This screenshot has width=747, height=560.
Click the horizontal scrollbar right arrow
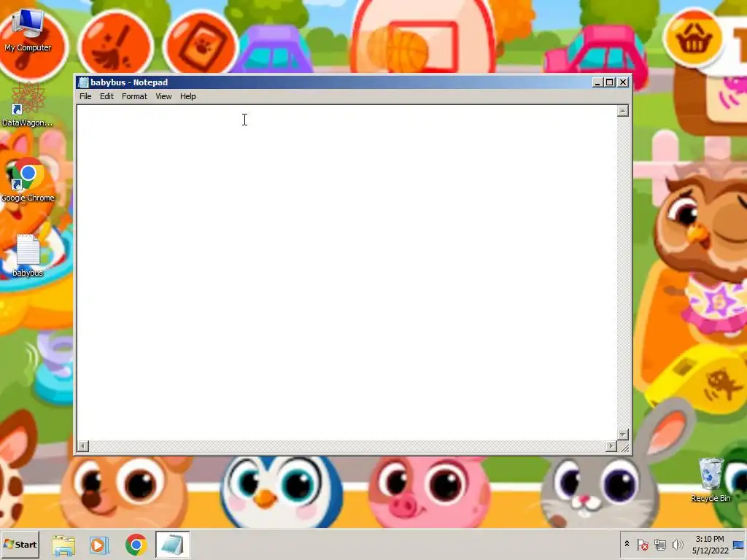point(611,446)
